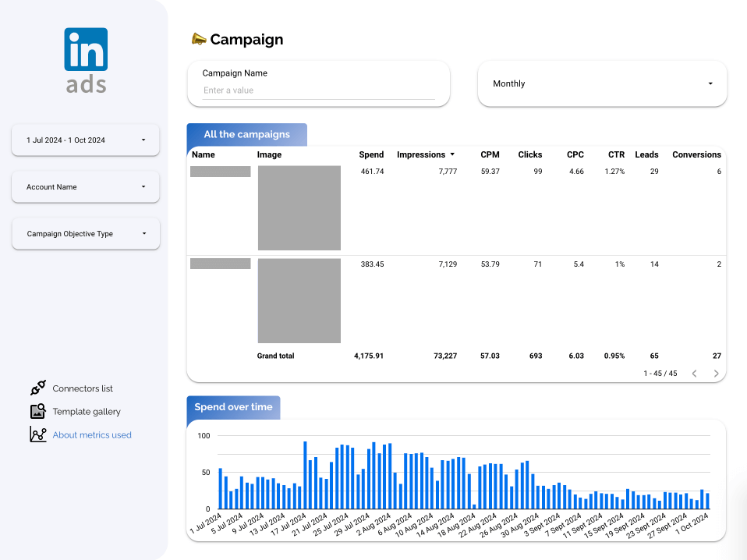Click the About metrics chart icon
The image size is (747, 560).
(x=37, y=435)
